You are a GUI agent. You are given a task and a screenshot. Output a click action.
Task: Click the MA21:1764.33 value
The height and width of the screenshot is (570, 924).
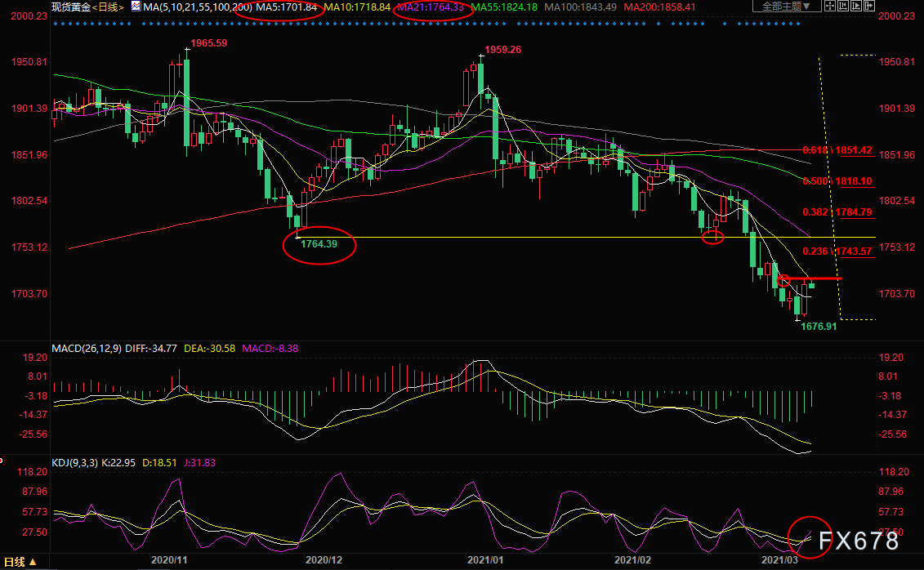tap(431, 7)
